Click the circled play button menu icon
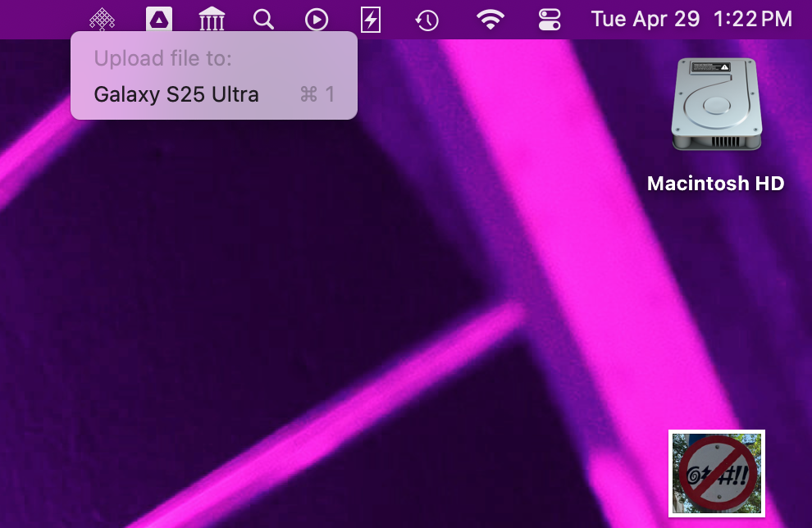 (317, 20)
